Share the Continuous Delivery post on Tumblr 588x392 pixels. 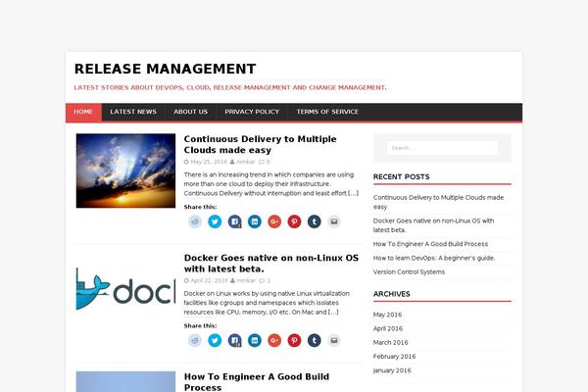coord(315,221)
